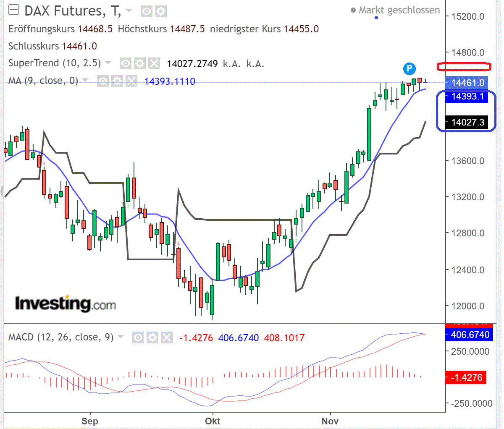This screenshot has height=429, width=504.
Task: Open SuperTrend settings via its gear icon
Action: [140, 63]
